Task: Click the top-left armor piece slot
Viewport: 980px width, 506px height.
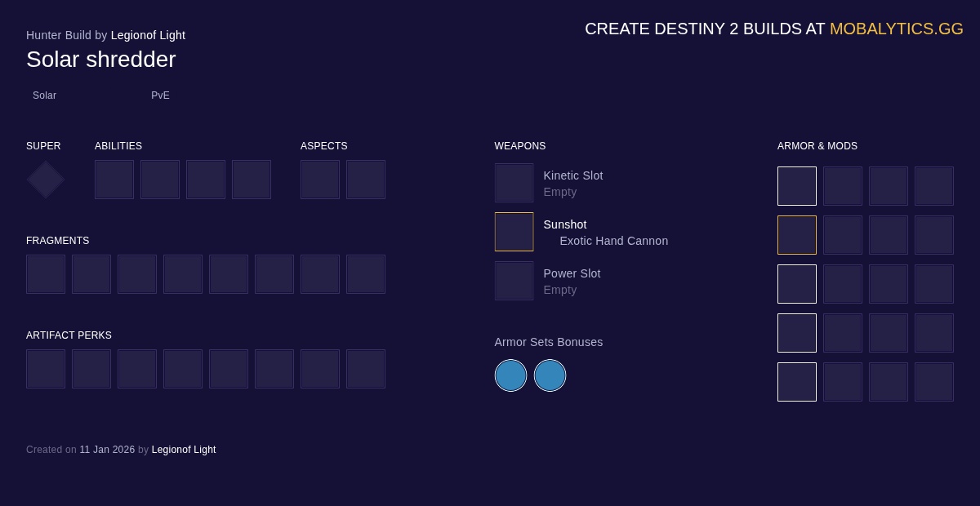Action: [797, 186]
